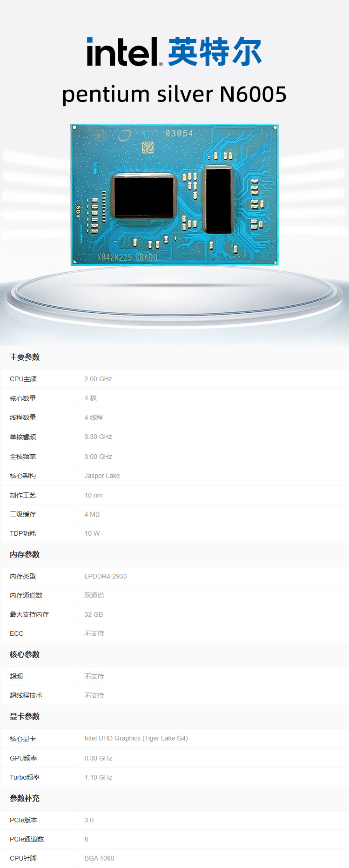The width and height of the screenshot is (349, 868).
Task: Select the PCIe lanes value 8
Action: click(86, 839)
